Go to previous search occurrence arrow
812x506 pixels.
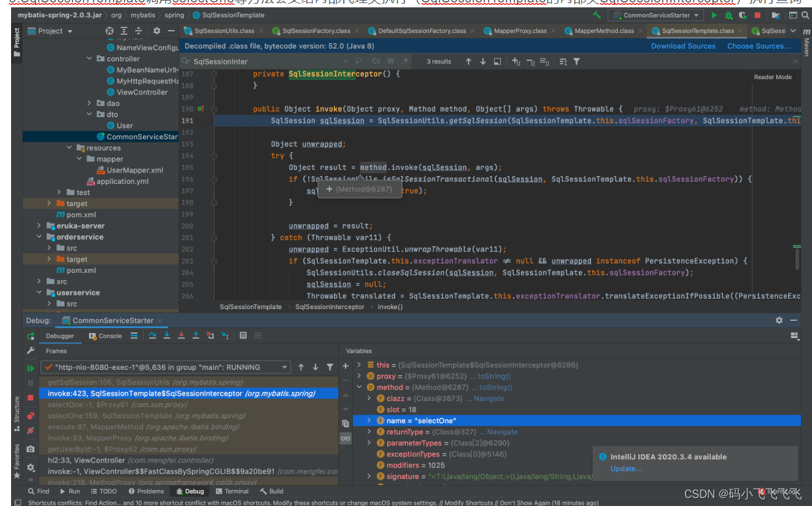click(x=468, y=61)
